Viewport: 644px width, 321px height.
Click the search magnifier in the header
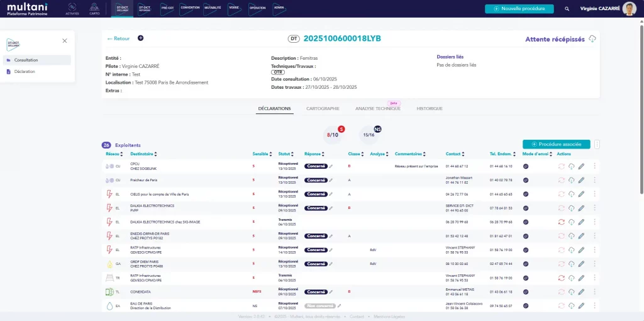click(567, 9)
